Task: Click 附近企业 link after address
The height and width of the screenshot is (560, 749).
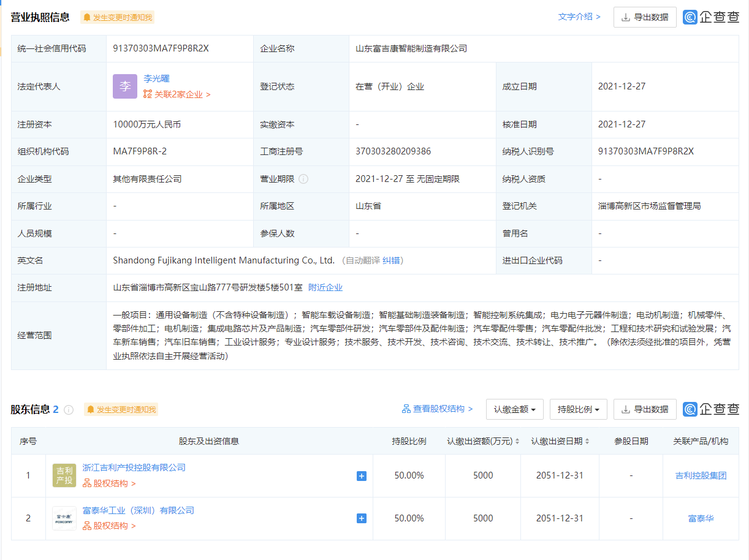Action: (325, 287)
